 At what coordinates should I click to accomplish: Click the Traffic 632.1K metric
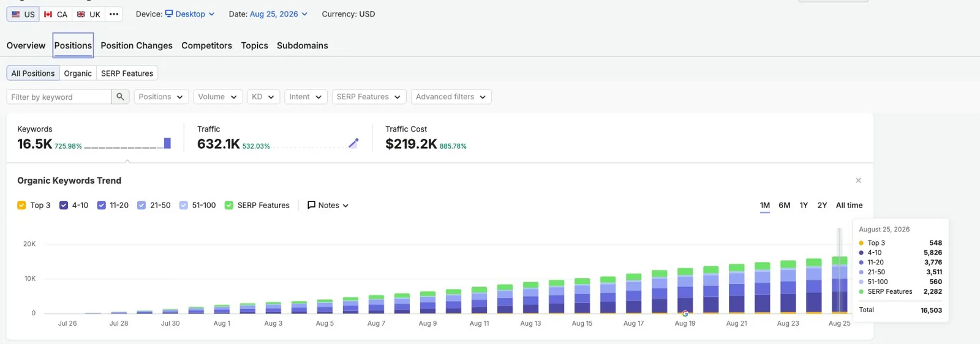(x=219, y=144)
